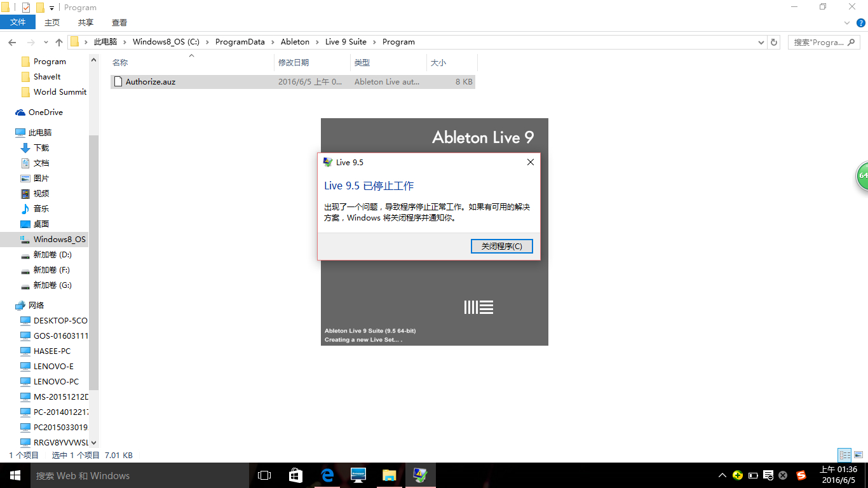Show hidden system tray icons

(722, 475)
